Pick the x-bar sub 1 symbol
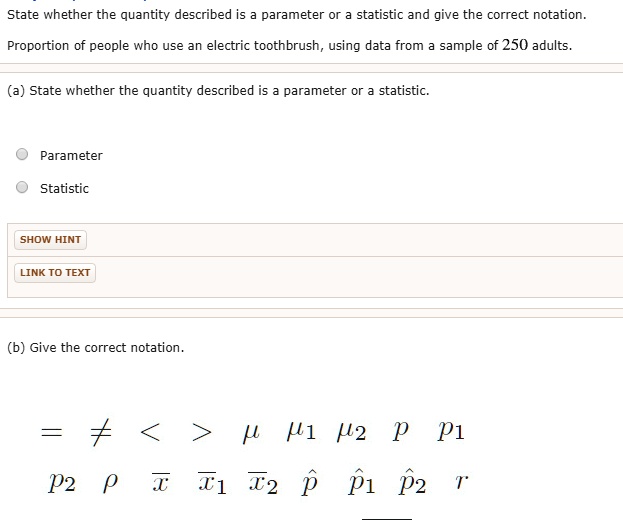 211,484
